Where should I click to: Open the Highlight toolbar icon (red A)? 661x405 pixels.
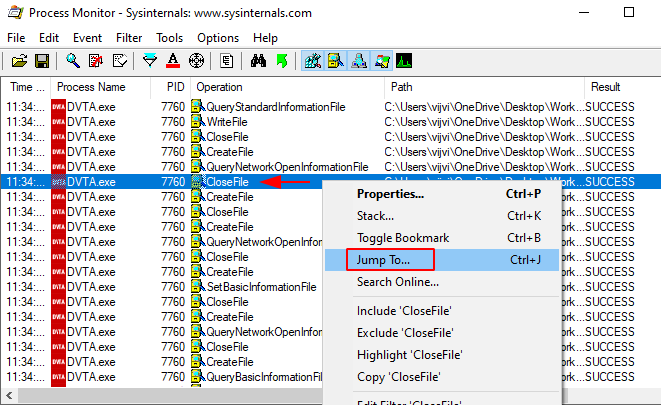click(x=173, y=61)
